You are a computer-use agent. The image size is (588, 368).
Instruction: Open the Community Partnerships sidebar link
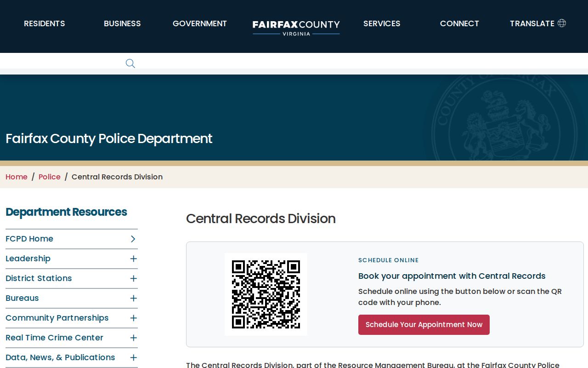(x=57, y=318)
